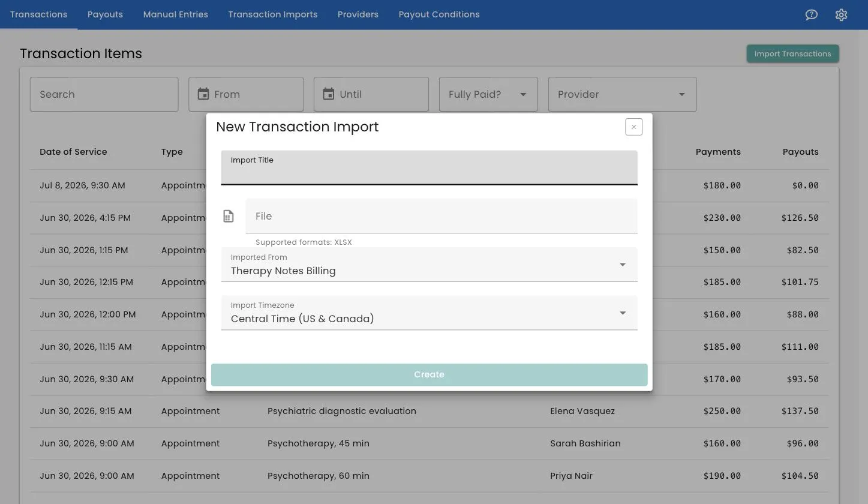The image size is (868, 504).
Task: Open the help chat bubble icon
Action: [811, 14]
